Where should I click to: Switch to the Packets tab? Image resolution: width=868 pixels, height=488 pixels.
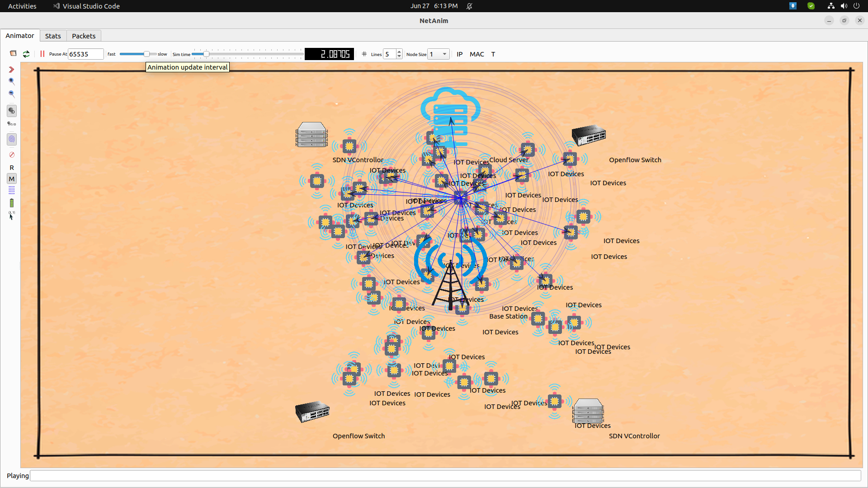point(84,36)
